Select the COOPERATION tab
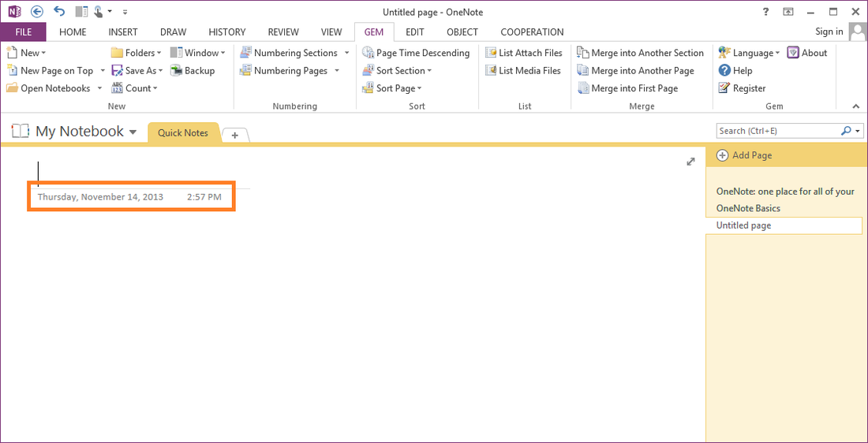The width and height of the screenshot is (868, 443). pyautogui.click(x=532, y=32)
